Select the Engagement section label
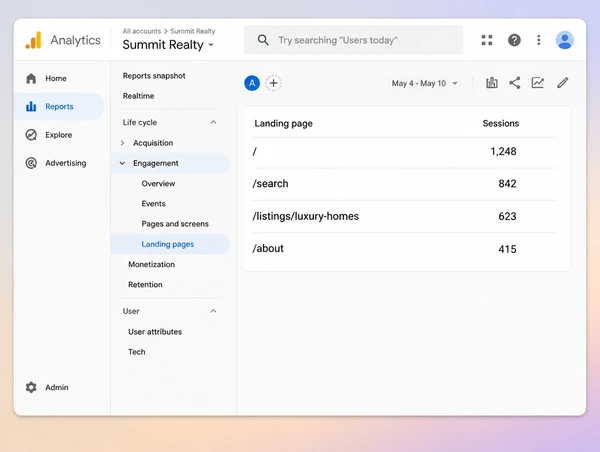Image resolution: width=600 pixels, height=452 pixels. (x=156, y=163)
